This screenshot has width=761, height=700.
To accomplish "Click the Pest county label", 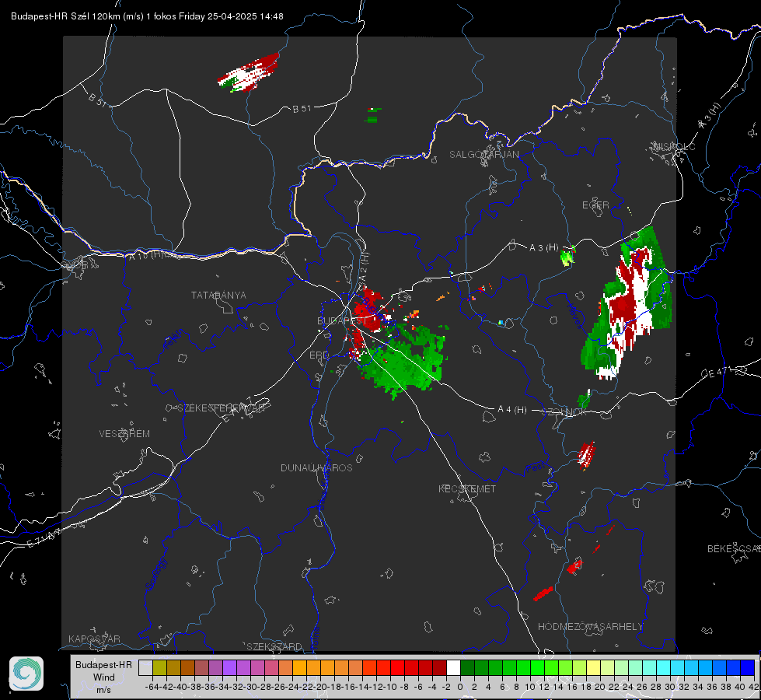I will (x=534, y=468).
